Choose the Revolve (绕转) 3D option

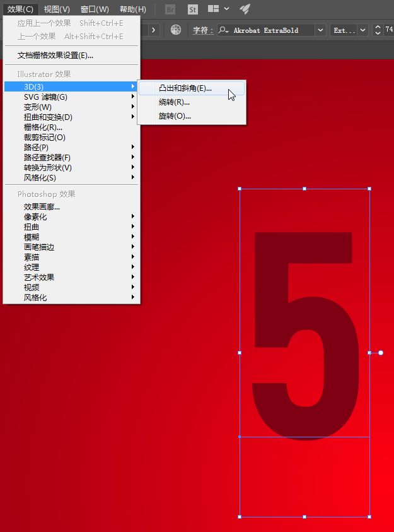tap(174, 102)
